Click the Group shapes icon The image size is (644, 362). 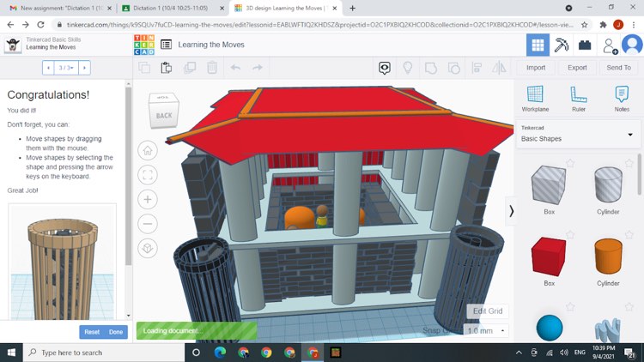coord(430,68)
